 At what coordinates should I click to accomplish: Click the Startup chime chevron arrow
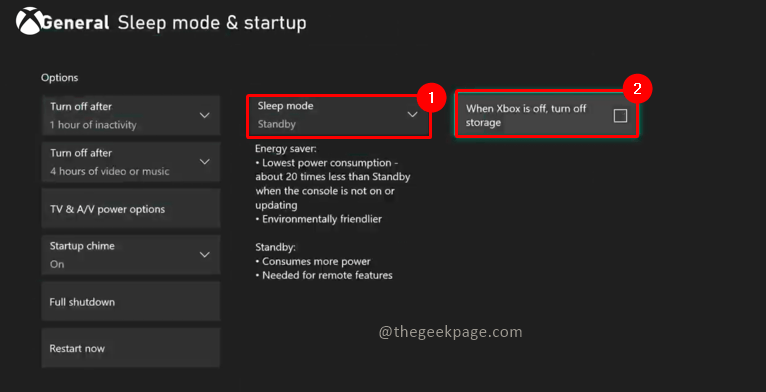pyautogui.click(x=205, y=255)
